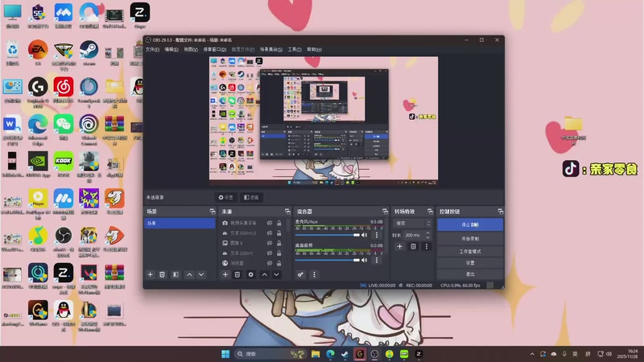Image resolution: width=644 pixels, height=362 pixels.
Task: Open 麦克风/Aux three-dot options menu
Action: pos(377,235)
